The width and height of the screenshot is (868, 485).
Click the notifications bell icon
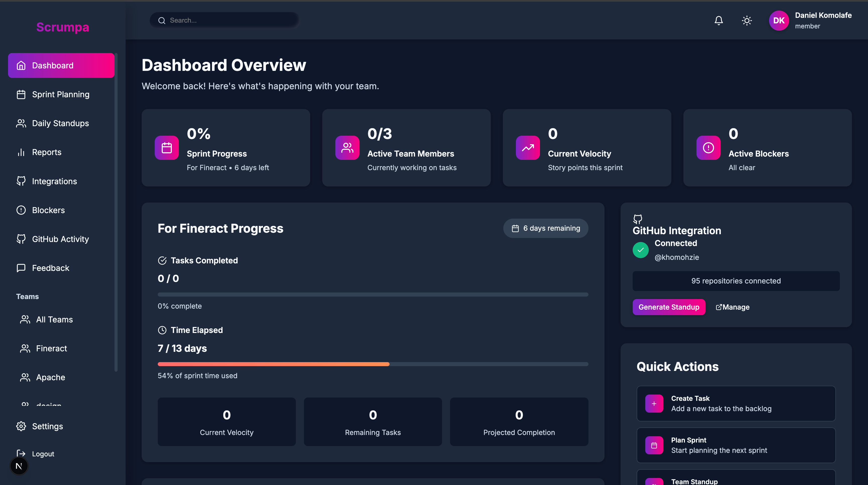(718, 21)
